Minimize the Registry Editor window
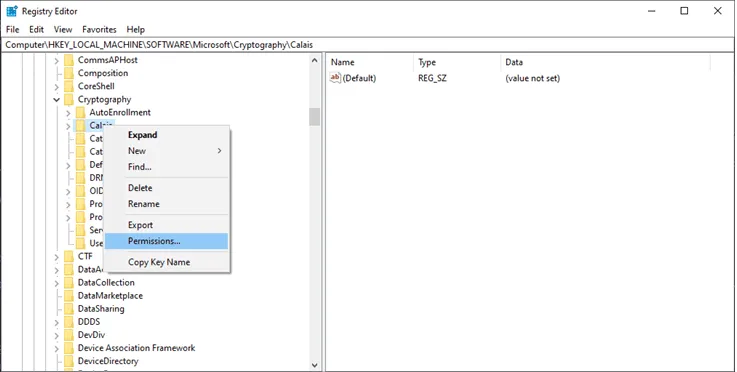This screenshot has height=372, width=737. click(x=651, y=11)
